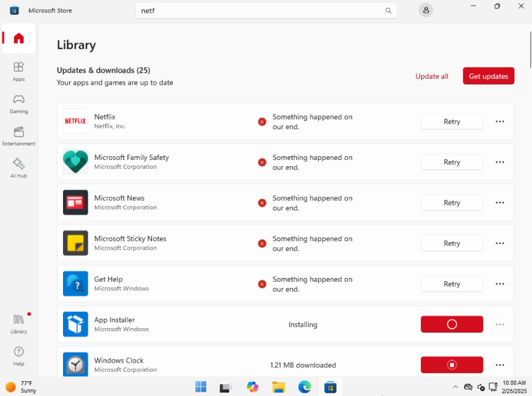Click the error icon in Microsoft News row
532x396 pixels.
pyautogui.click(x=262, y=203)
